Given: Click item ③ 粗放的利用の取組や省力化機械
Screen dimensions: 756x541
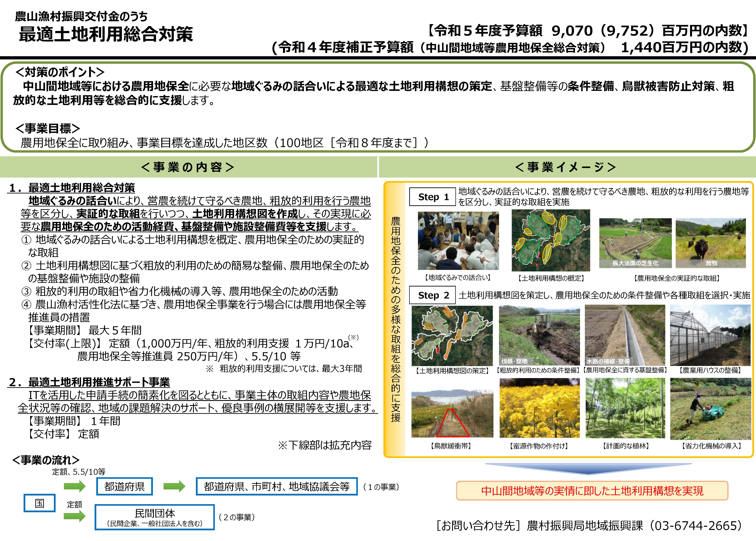Looking at the screenshot, I should coord(180,291).
